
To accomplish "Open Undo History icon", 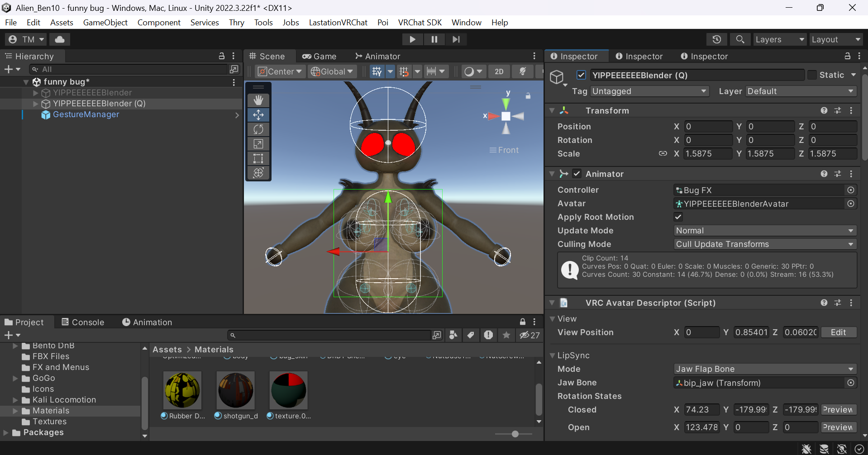I will point(716,39).
